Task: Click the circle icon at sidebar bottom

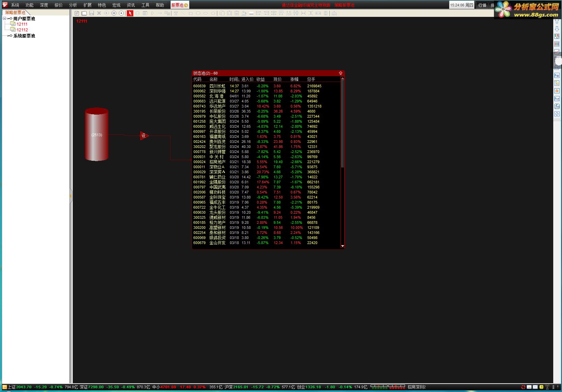Action: pyautogui.click(x=557, y=114)
